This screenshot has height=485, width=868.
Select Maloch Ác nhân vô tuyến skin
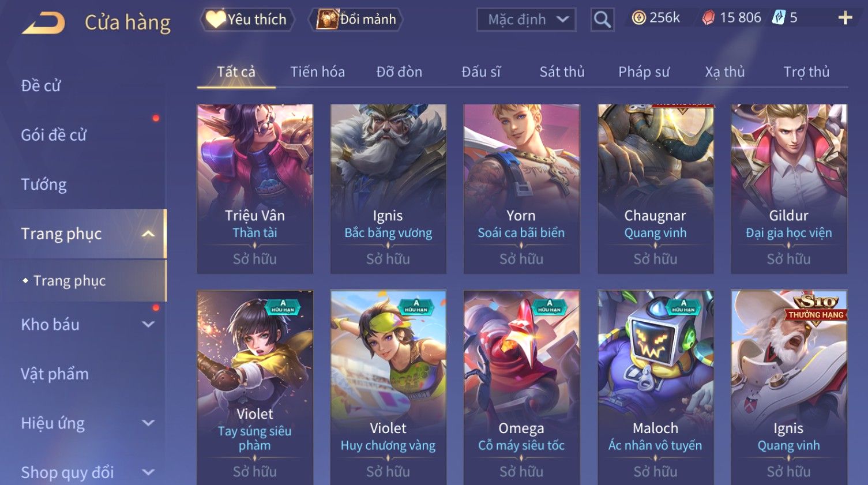(x=655, y=387)
